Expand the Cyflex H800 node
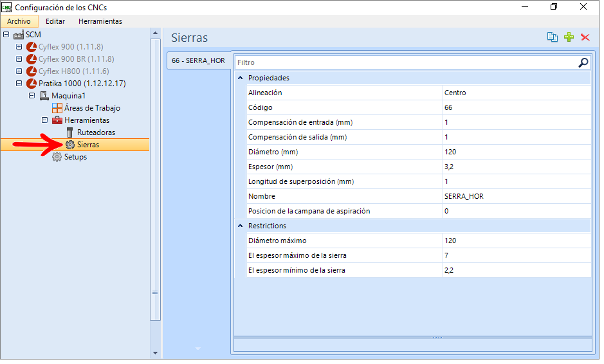Viewport: 604px width, 364px height. pos(19,71)
